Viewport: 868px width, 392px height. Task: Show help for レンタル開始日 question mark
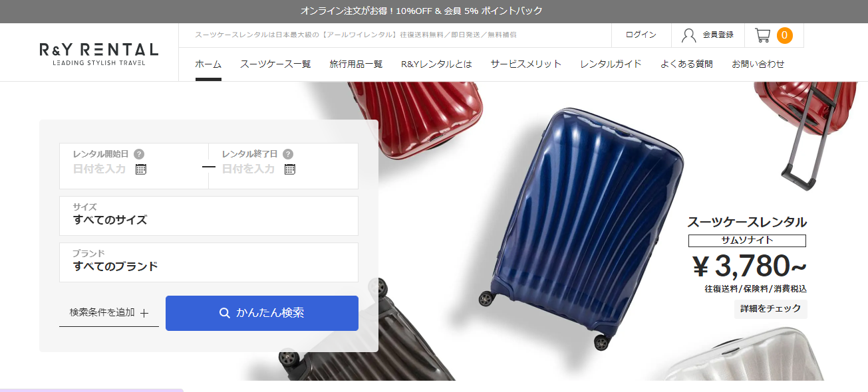[x=139, y=154]
